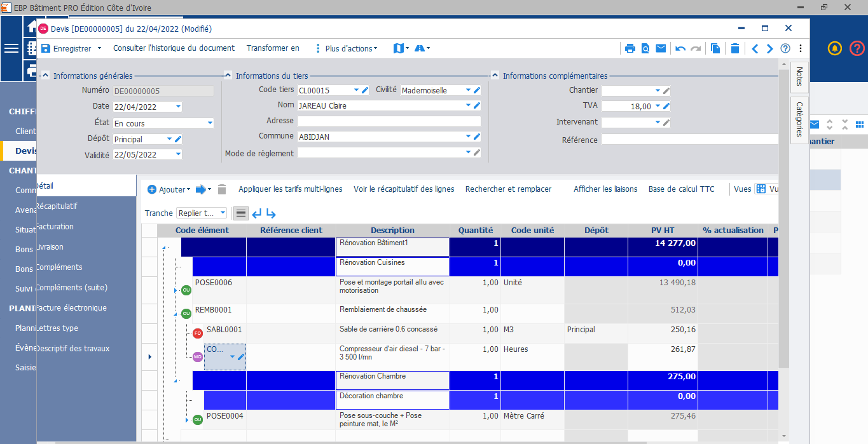
Task: Click the duplicate document icon
Action: 715,48
